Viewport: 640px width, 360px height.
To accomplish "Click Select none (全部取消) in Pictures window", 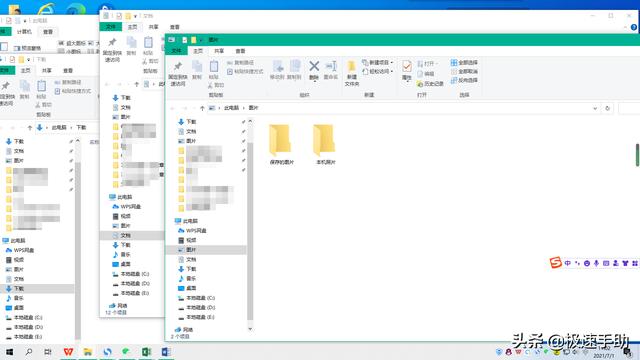I will pos(464,71).
